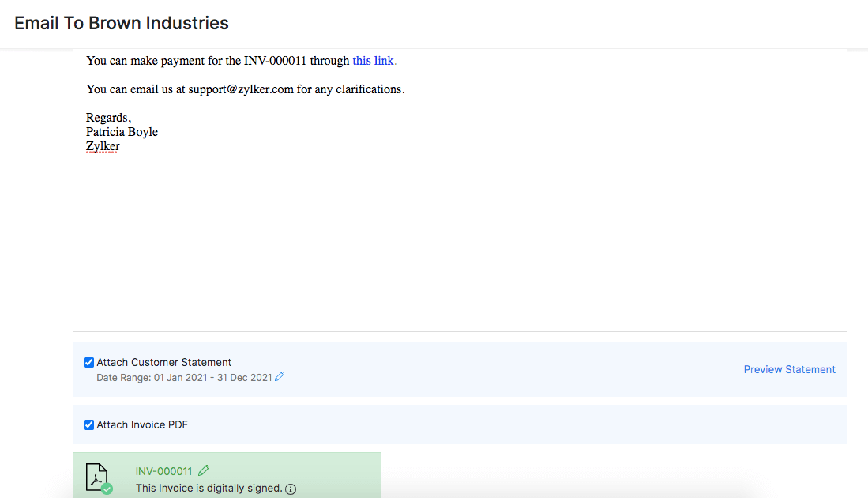
Task: Click the support@zylker.com address in the body
Action: tap(240, 89)
